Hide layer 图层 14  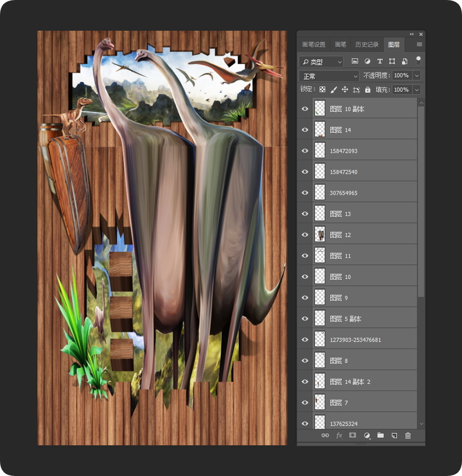click(x=305, y=130)
